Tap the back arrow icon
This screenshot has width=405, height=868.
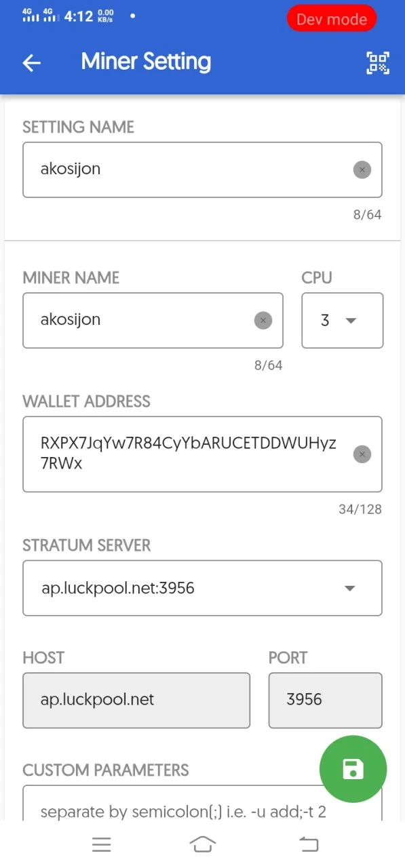[x=32, y=63]
